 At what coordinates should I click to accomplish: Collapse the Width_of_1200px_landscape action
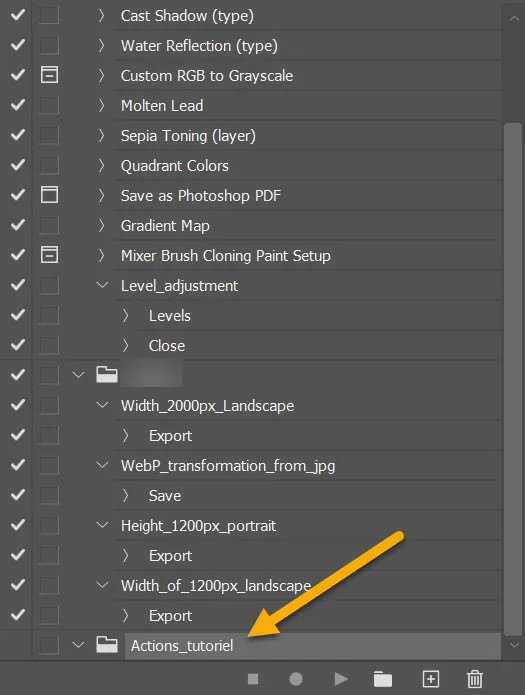[x=102, y=585]
